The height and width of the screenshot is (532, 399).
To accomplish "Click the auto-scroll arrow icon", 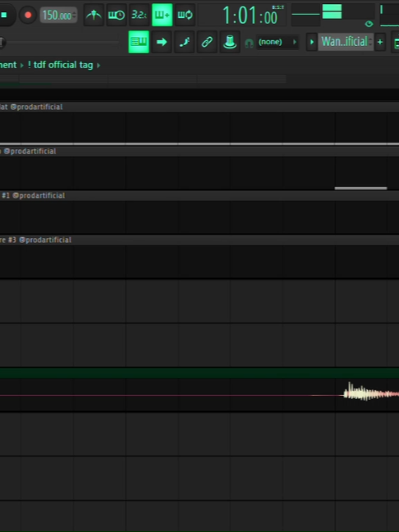I will click(x=162, y=42).
